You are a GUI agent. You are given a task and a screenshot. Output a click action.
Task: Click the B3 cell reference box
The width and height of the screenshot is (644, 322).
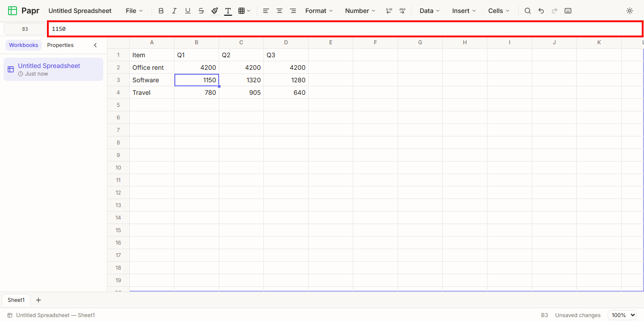click(x=25, y=29)
